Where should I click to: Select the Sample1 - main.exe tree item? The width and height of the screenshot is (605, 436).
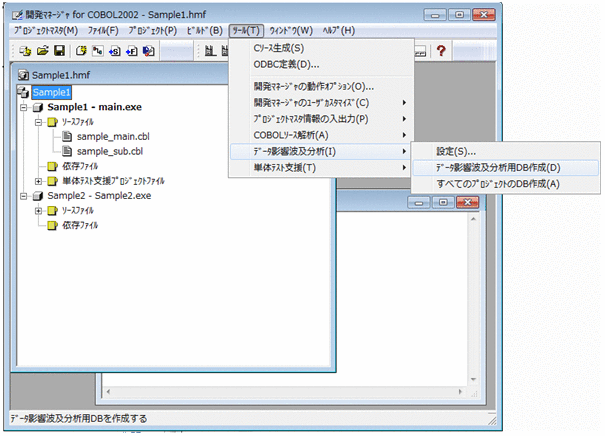[x=95, y=107]
